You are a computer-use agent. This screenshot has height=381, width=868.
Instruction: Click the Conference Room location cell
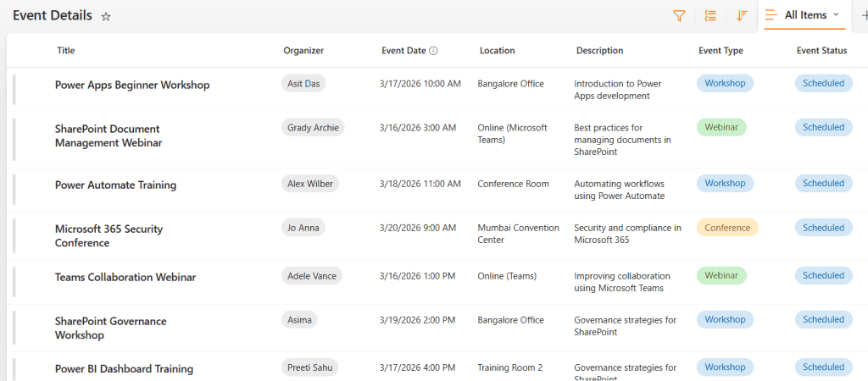coord(513,184)
